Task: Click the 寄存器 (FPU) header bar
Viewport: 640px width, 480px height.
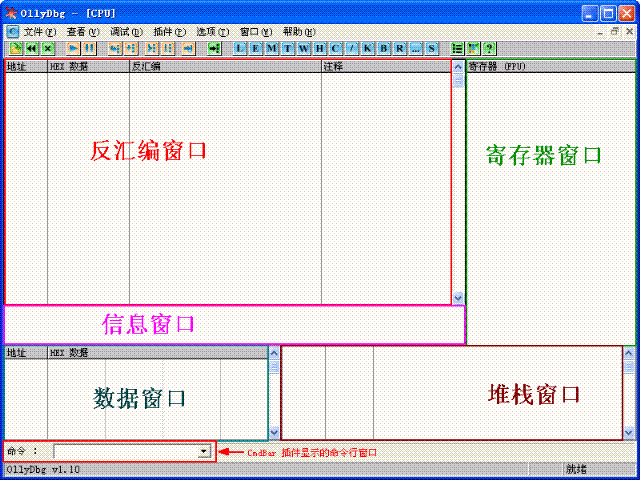Action: [551, 67]
